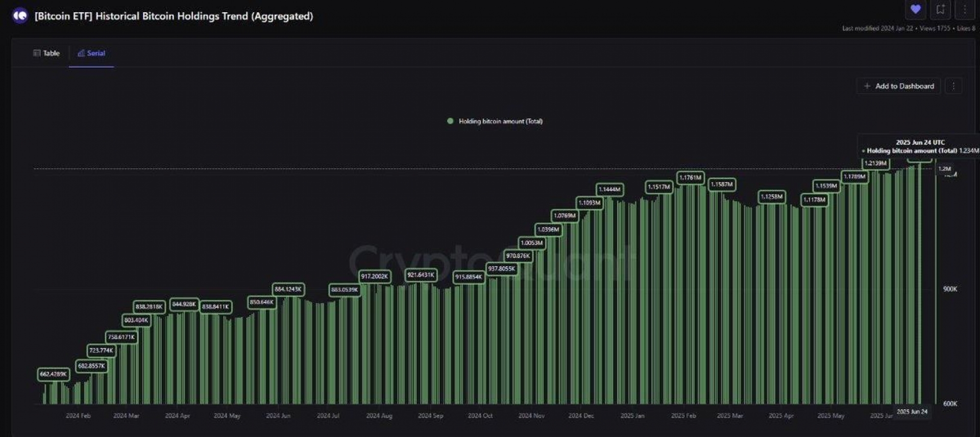Open chart options beside Add to Dashboard
This screenshot has width=980, height=437.
pos(953,86)
